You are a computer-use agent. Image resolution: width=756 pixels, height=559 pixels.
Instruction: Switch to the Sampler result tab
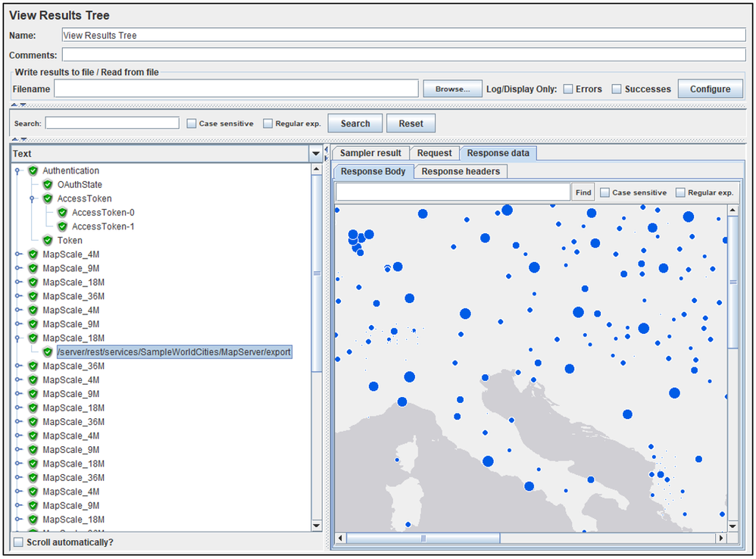point(370,153)
